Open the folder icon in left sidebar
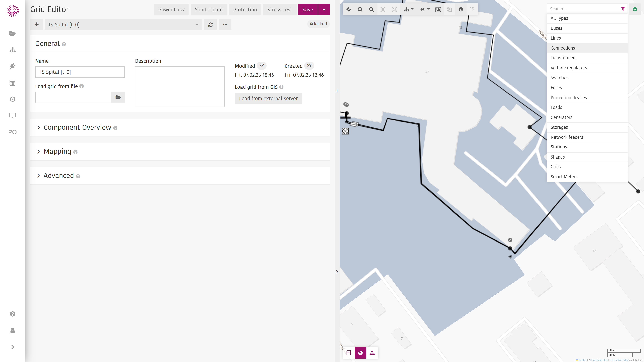 pyautogui.click(x=13, y=33)
